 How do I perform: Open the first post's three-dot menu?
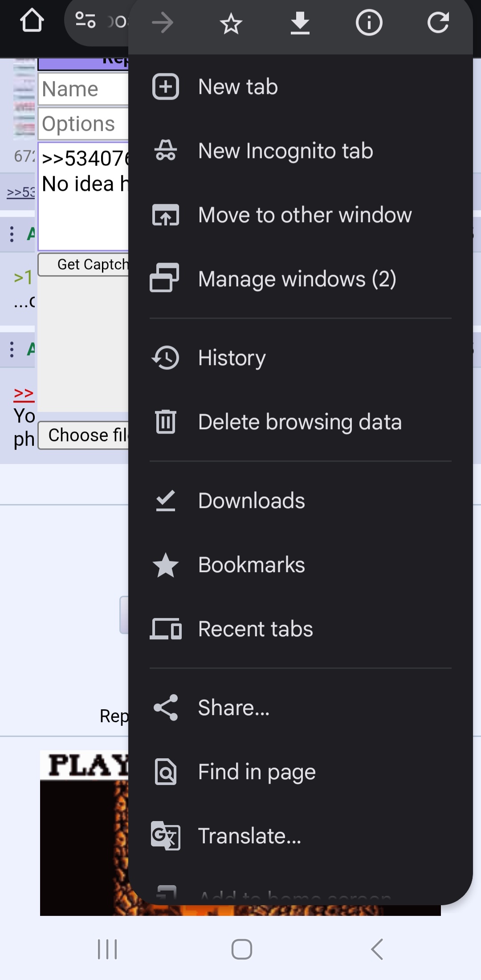[x=12, y=234]
